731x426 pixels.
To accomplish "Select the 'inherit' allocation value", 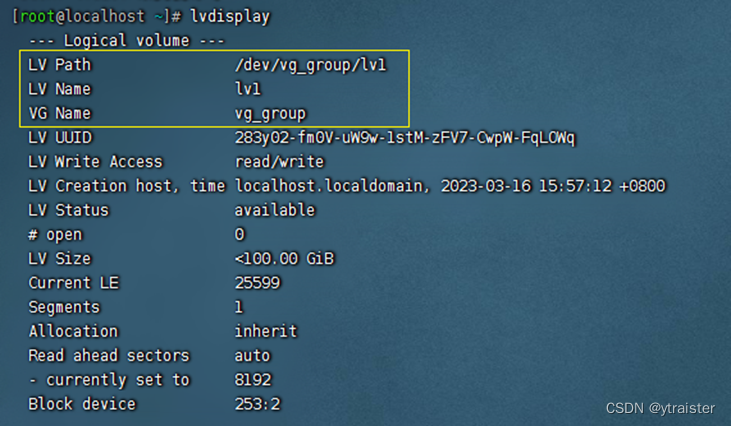I will [x=266, y=331].
